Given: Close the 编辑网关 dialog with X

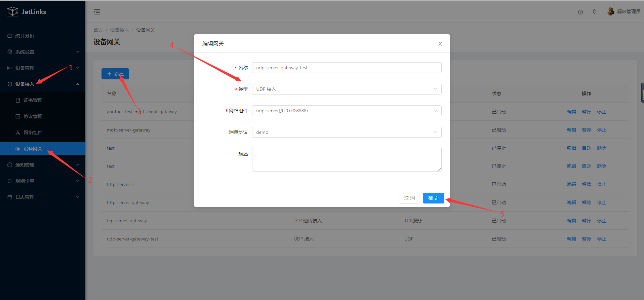Looking at the screenshot, I should coord(440,44).
